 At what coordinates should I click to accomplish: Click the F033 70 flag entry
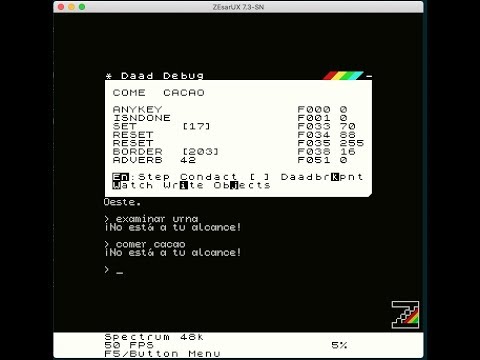point(326,126)
